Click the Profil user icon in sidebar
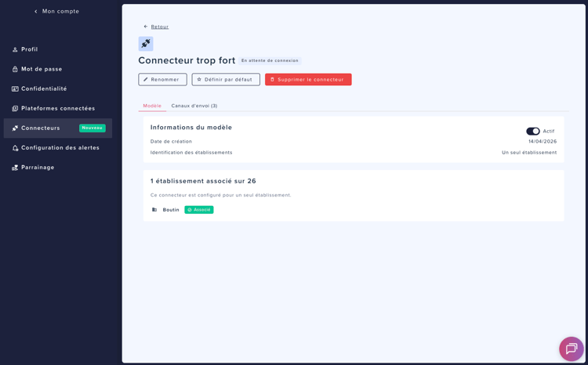The image size is (588, 365). tap(15, 49)
